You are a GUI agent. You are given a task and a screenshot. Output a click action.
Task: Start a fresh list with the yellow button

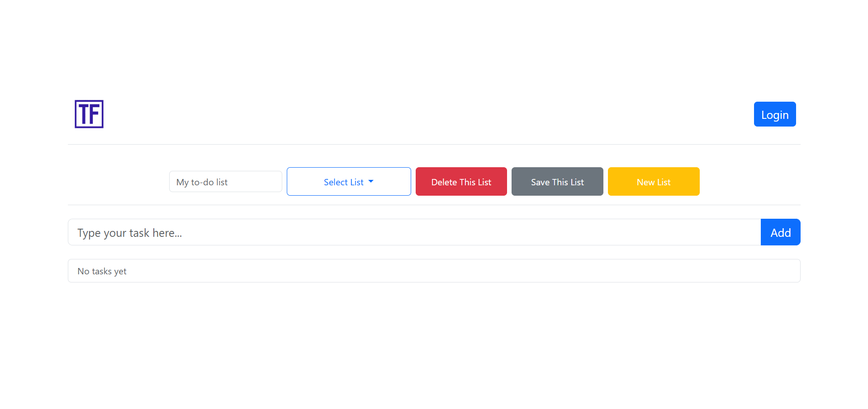tap(653, 182)
